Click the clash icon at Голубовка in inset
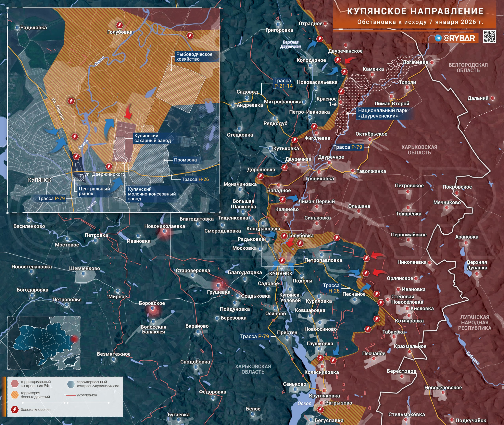The height and width of the screenshot is (425, 504). pyautogui.click(x=119, y=25)
